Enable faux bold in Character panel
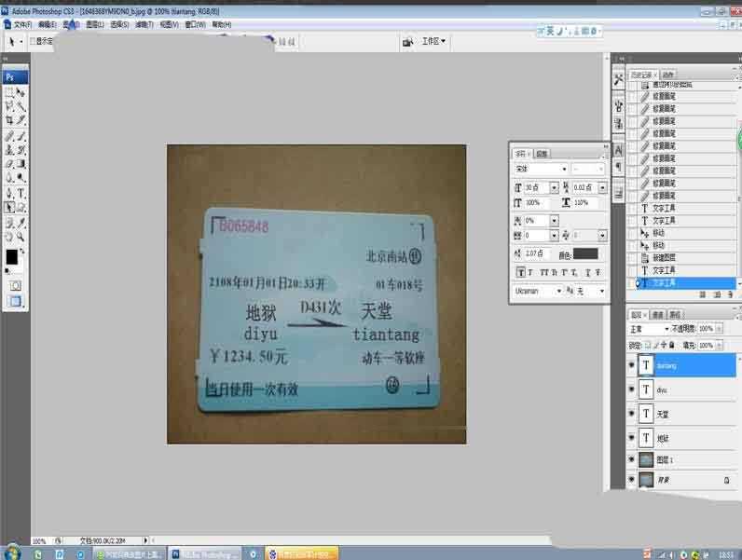Image resolution: width=742 pixels, height=560 pixels. tap(520, 272)
